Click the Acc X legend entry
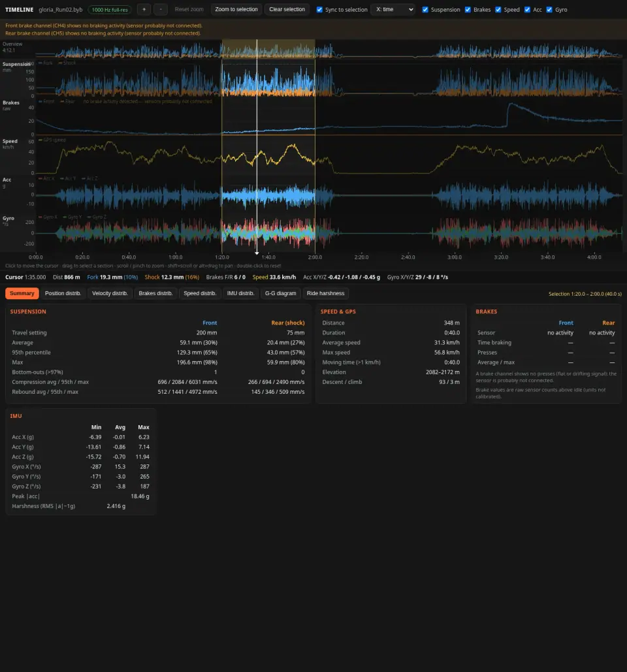Image resolution: width=627 pixels, height=672 pixels. (x=46, y=179)
